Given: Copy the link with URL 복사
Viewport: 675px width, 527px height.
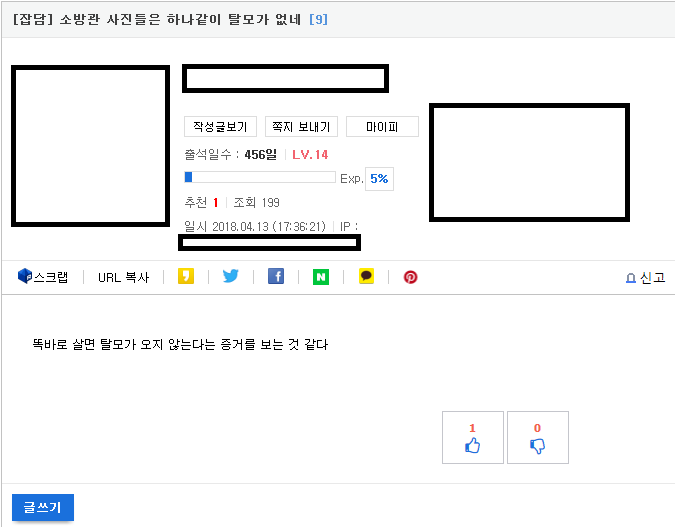Looking at the screenshot, I should click(x=123, y=278).
